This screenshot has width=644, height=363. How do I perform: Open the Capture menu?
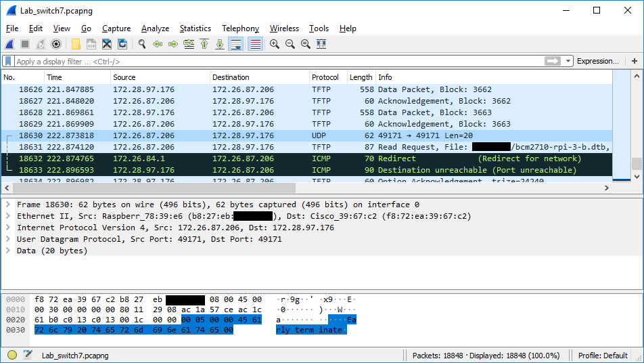click(x=116, y=28)
